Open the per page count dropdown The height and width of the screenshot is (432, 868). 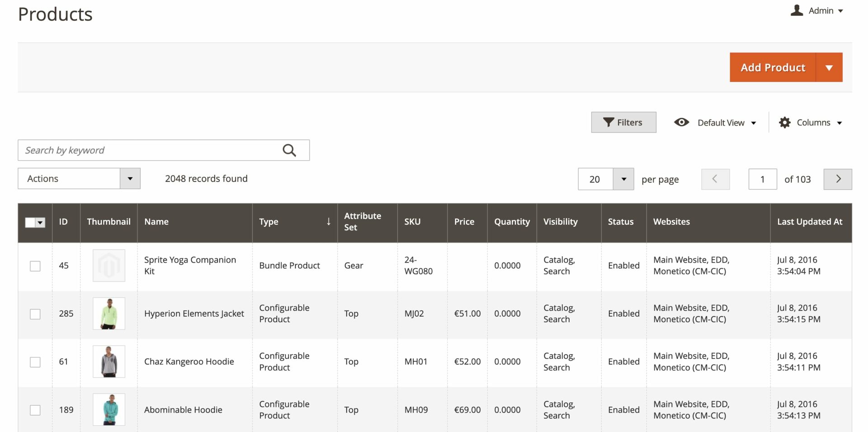623,179
